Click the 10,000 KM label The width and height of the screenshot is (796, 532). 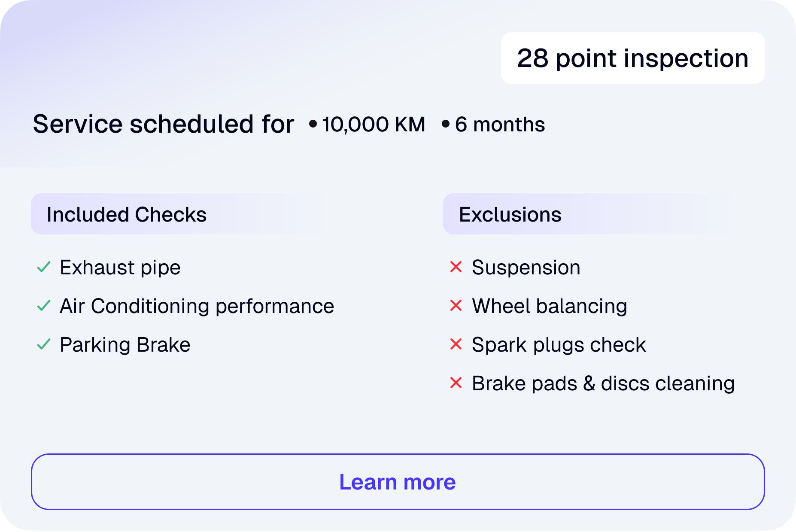374,125
